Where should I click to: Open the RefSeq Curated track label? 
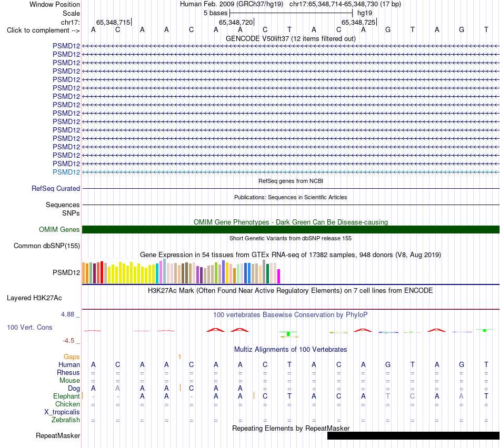coord(56,188)
